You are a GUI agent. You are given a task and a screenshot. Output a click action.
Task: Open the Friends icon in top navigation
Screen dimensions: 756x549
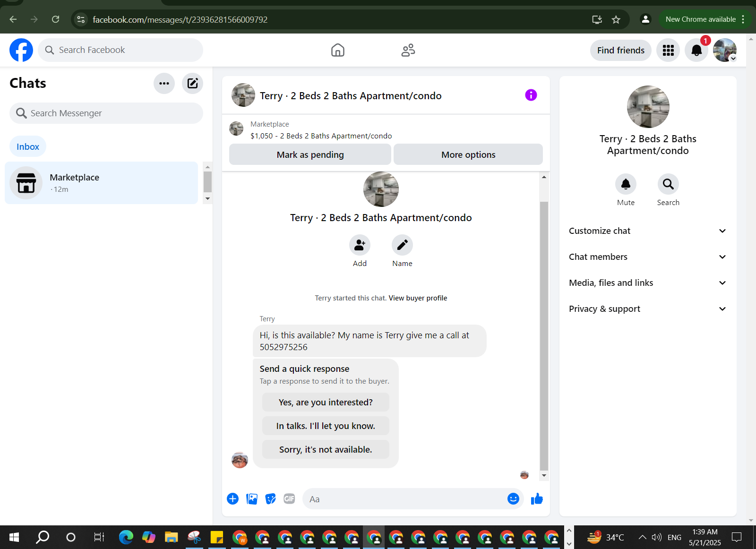coord(408,50)
